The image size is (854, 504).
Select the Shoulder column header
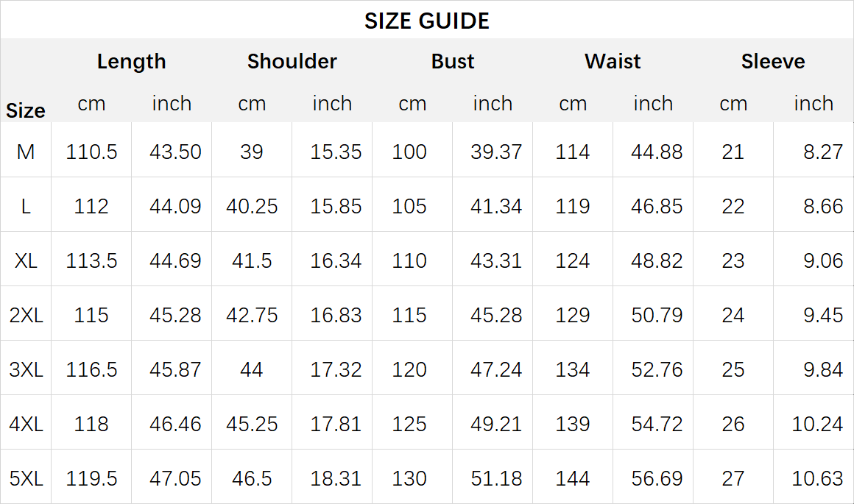[292, 61]
